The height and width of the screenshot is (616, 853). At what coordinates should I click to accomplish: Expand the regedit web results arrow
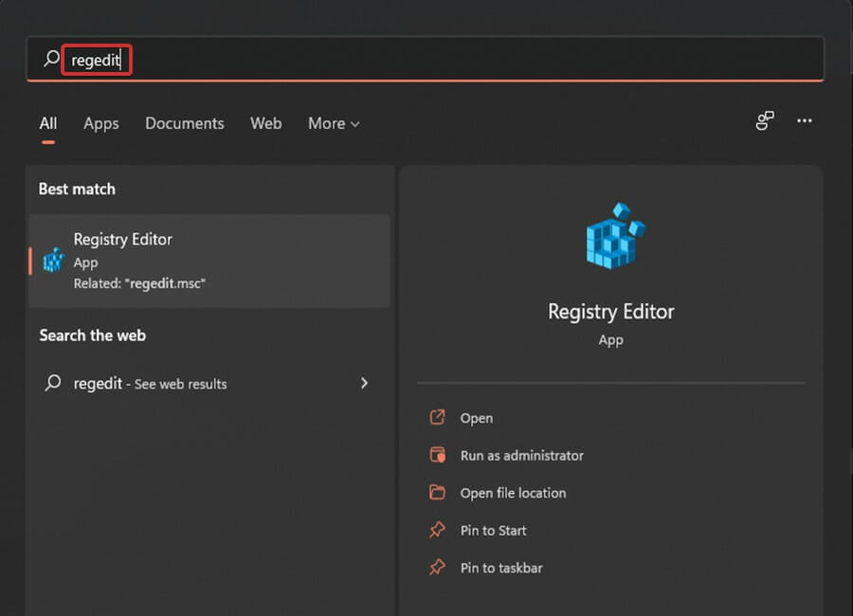[x=364, y=384]
